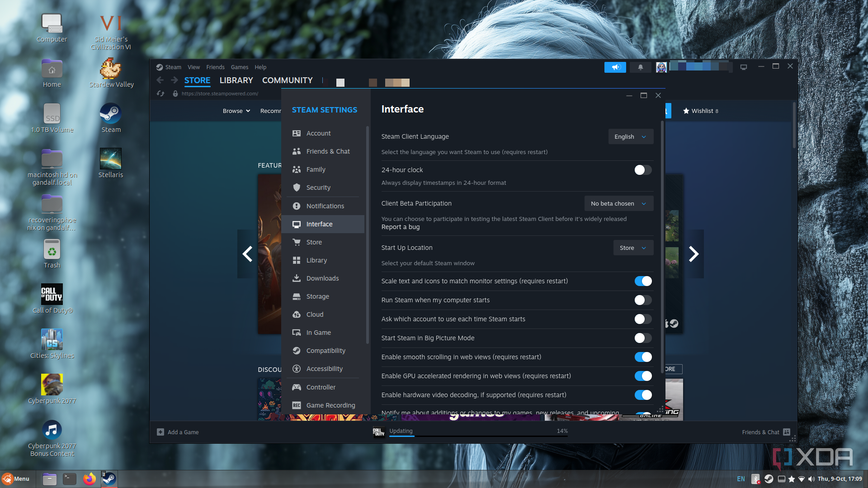Open the View menu
Screen dimensions: 868x488
(x=193, y=67)
